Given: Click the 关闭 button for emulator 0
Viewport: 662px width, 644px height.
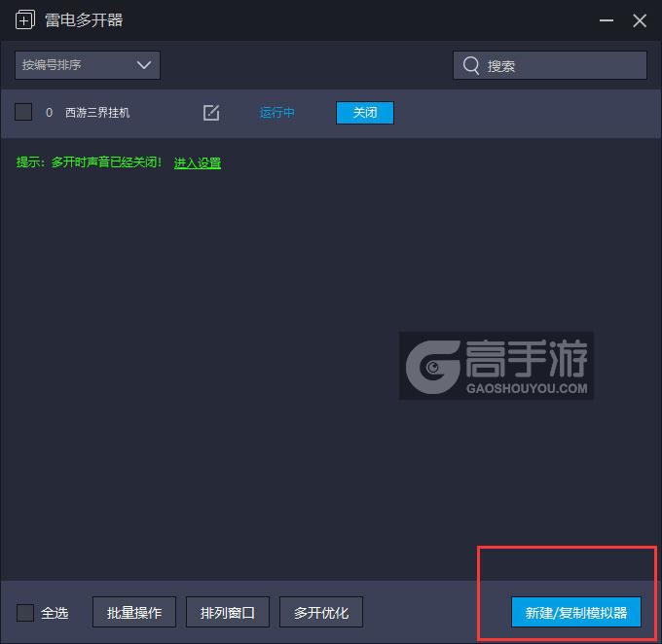Looking at the screenshot, I should pyautogui.click(x=365, y=113).
